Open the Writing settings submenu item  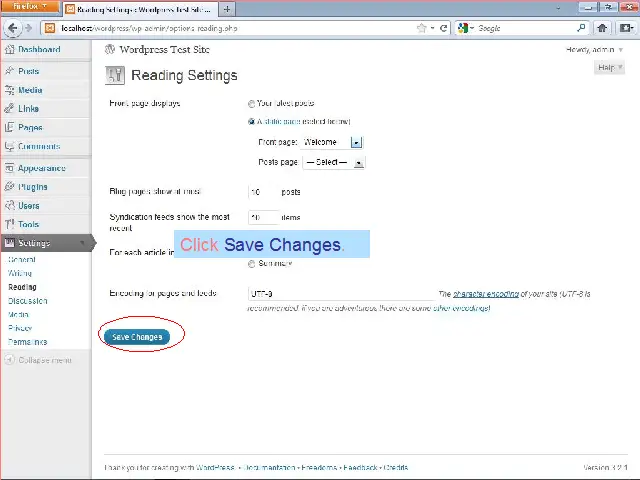click(x=20, y=273)
